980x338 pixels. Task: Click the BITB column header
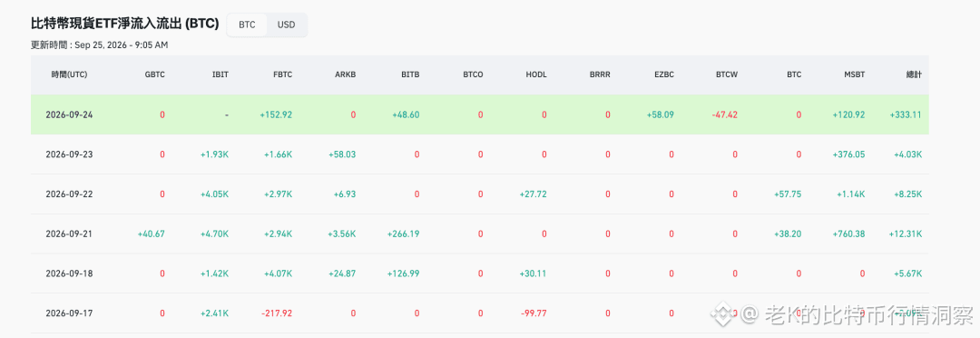[x=410, y=75]
